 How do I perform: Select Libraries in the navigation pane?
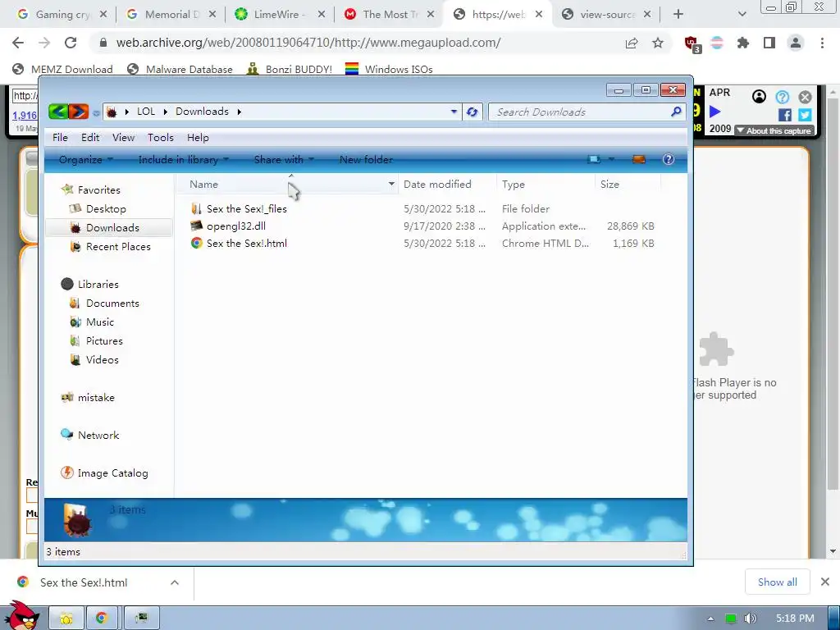[98, 285]
